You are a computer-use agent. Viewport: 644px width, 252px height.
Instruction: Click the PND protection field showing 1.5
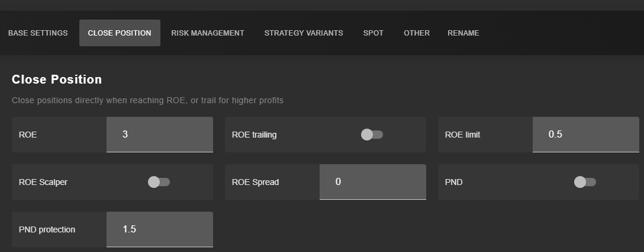(160, 229)
